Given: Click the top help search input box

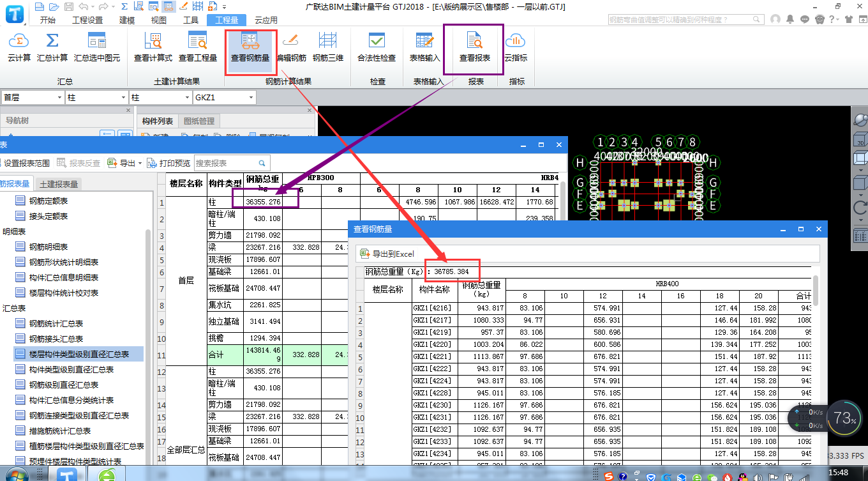Looking at the screenshot, I should (x=686, y=20).
